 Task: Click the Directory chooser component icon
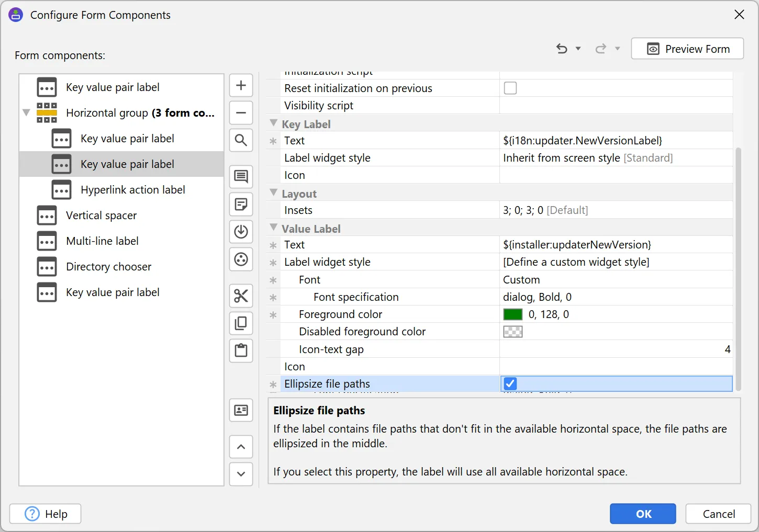click(x=47, y=267)
